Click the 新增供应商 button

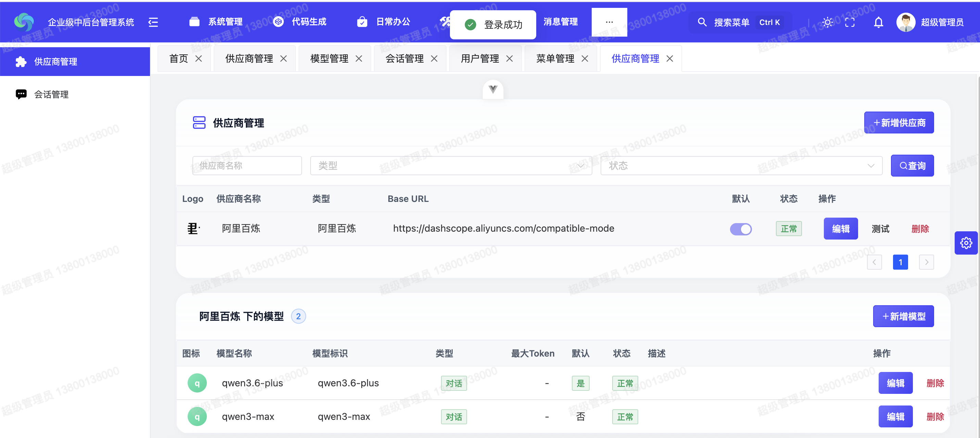[x=899, y=123]
